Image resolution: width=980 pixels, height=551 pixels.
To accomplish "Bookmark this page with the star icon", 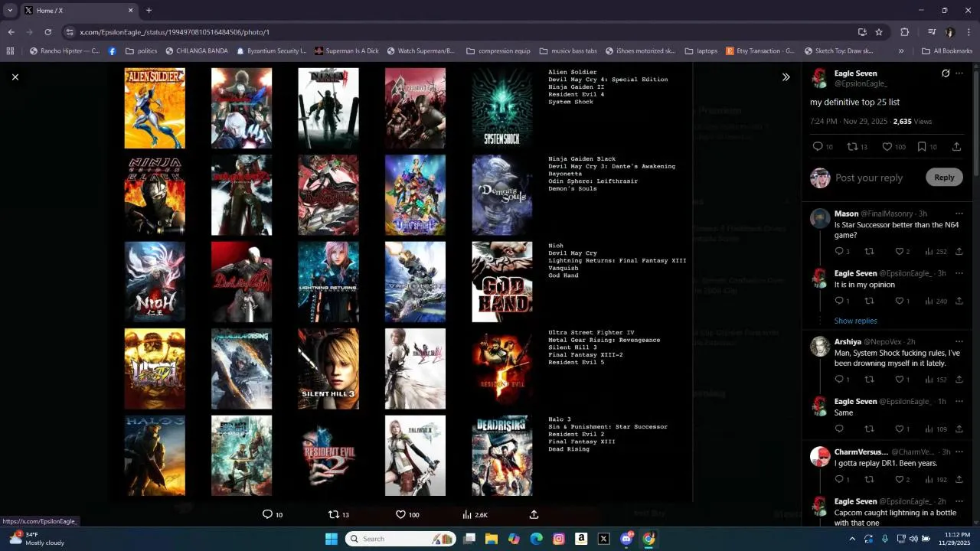I will (879, 32).
